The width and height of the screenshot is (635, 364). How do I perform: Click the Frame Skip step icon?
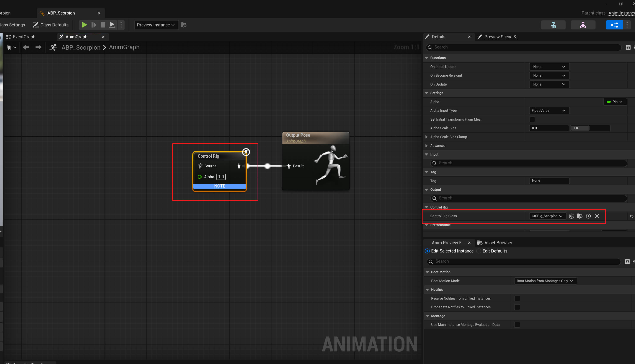point(94,25)
